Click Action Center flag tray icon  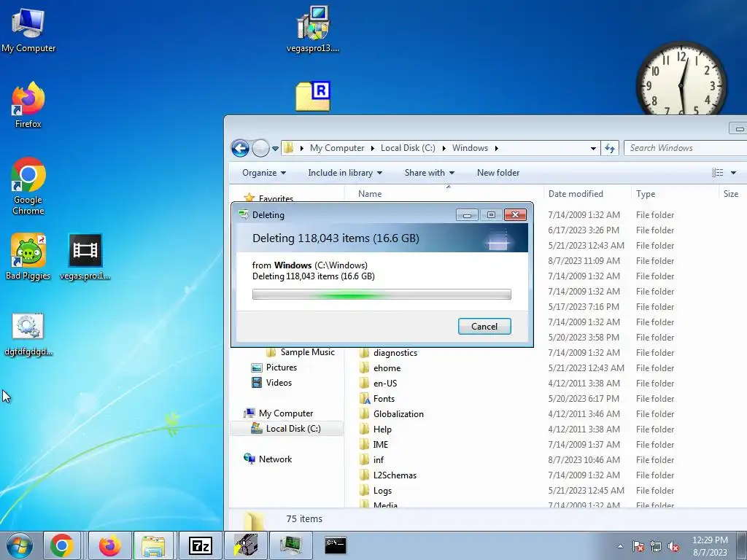click(x=638, y=546)
